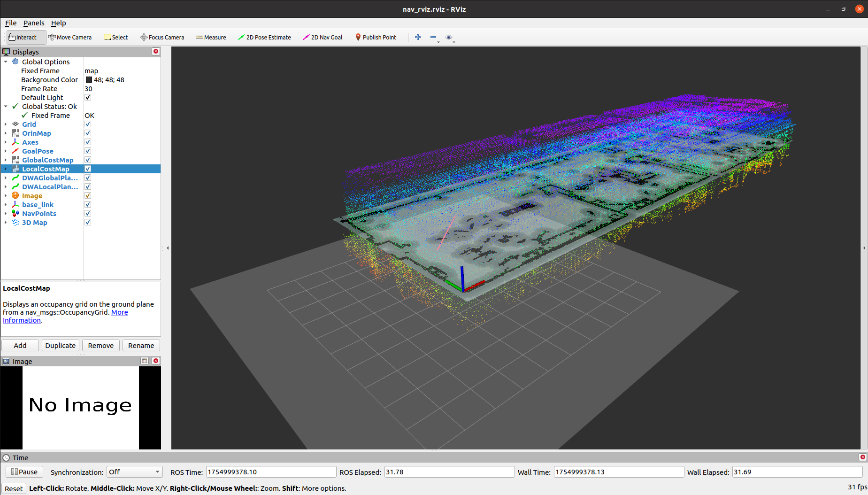This screenshot has width=868, height=495.
Task: Click the base_link axes icon
Action: 15,204
